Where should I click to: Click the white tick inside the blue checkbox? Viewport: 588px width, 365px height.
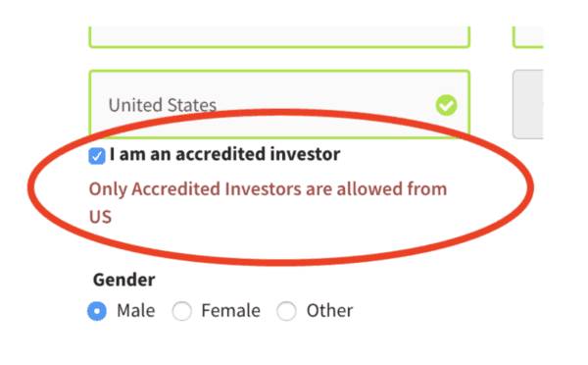(97, 156)
